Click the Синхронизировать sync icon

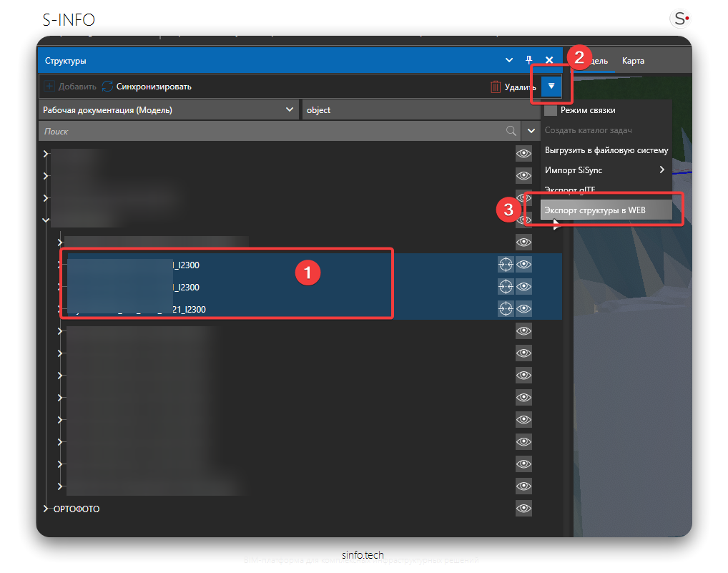pos(108,87)
